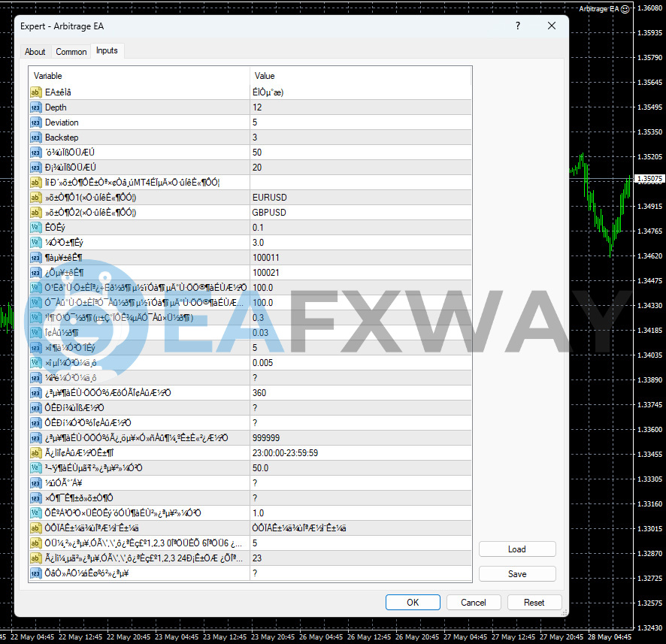The width and height of the screenshot is (666, 644).
Task: Click the double icon in the 0.005 row
Action: click(35, 363)
